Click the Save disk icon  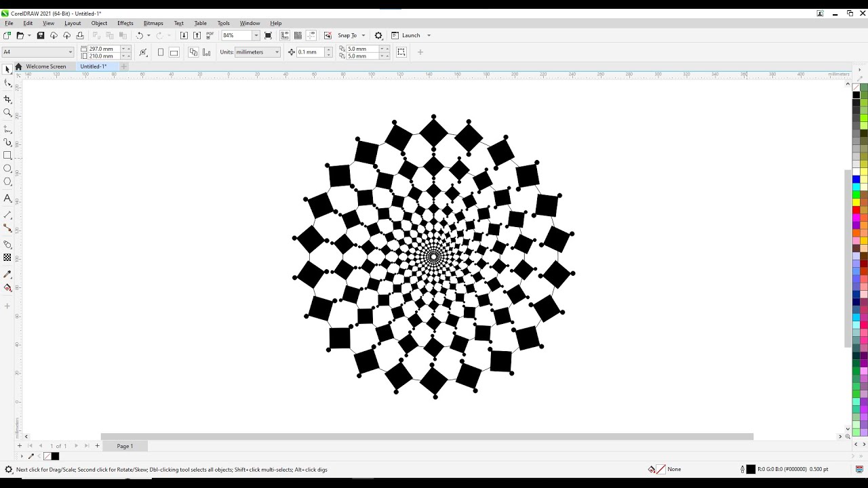41,35
